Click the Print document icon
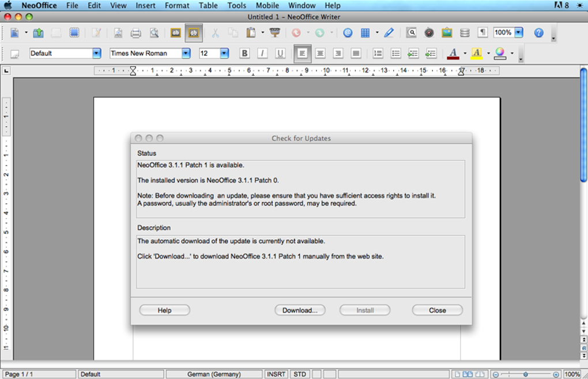 point(135,33)
